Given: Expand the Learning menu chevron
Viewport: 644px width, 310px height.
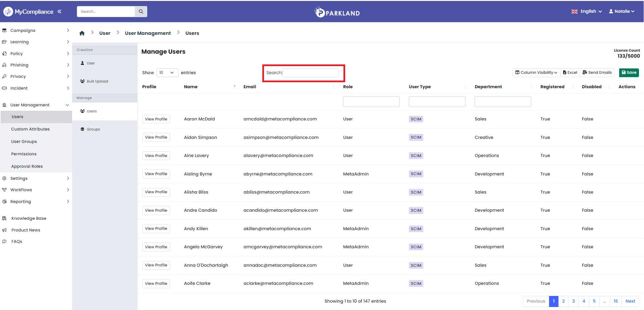Looking at the screenshot, I should [x=68, y=42].
